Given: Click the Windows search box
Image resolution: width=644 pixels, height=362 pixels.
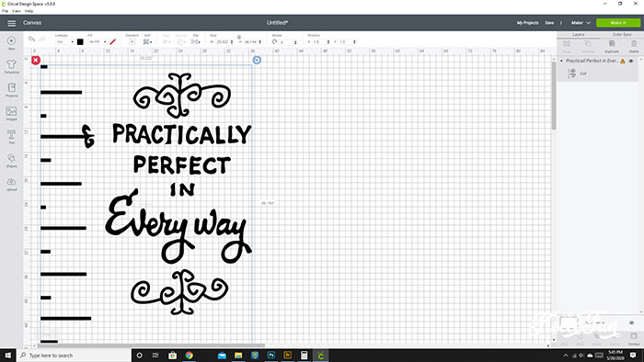Looking at the screenshot, I should pos(74,356).
